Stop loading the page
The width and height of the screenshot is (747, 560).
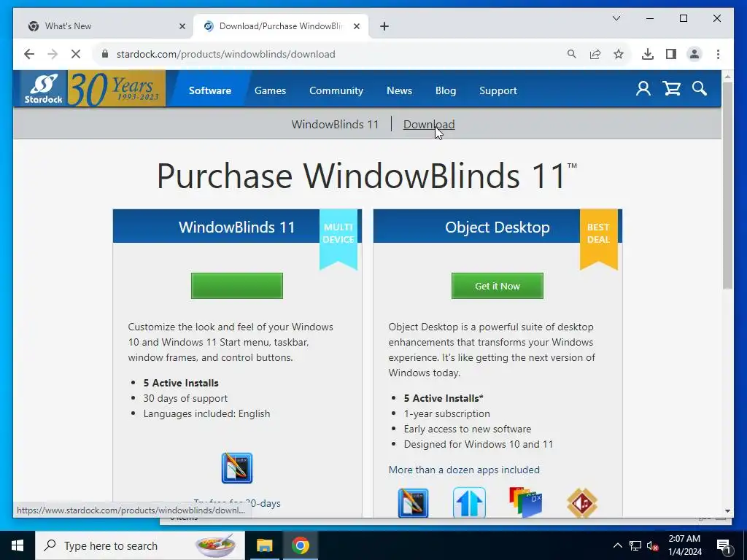tap(76, 54)
